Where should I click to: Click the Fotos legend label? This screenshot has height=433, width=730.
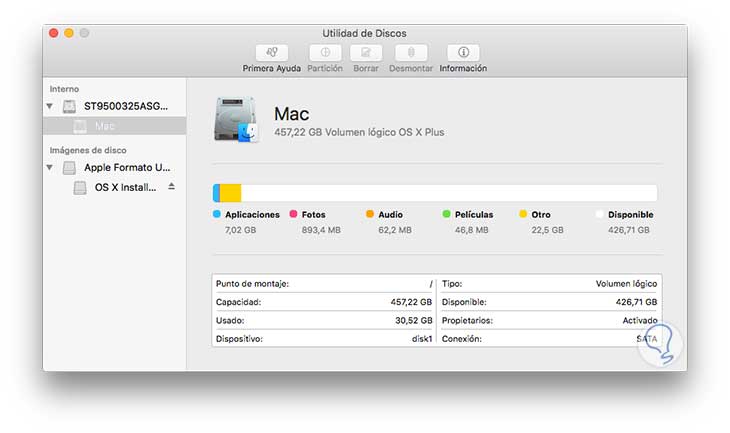313,215
